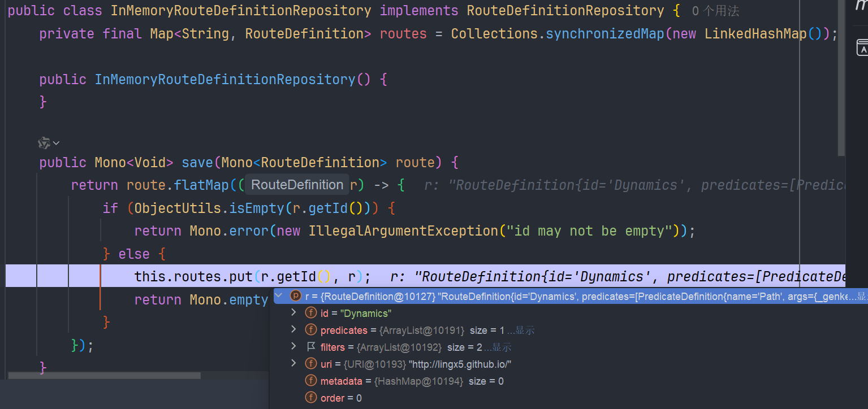The image size is (868, 409).
Task: Click the 'save' method name
Action: pyautogui.click(x=197, y=162)
